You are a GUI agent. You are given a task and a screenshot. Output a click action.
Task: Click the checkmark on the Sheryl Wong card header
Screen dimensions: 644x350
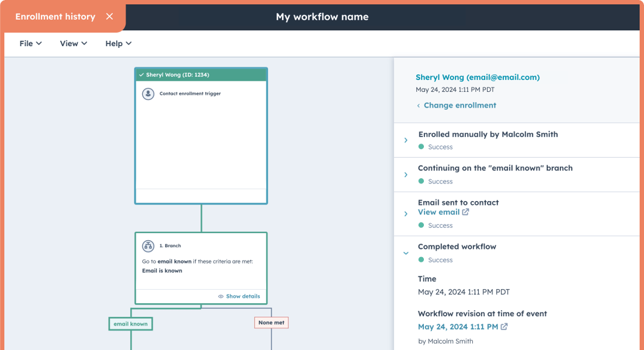click(141, 75)
